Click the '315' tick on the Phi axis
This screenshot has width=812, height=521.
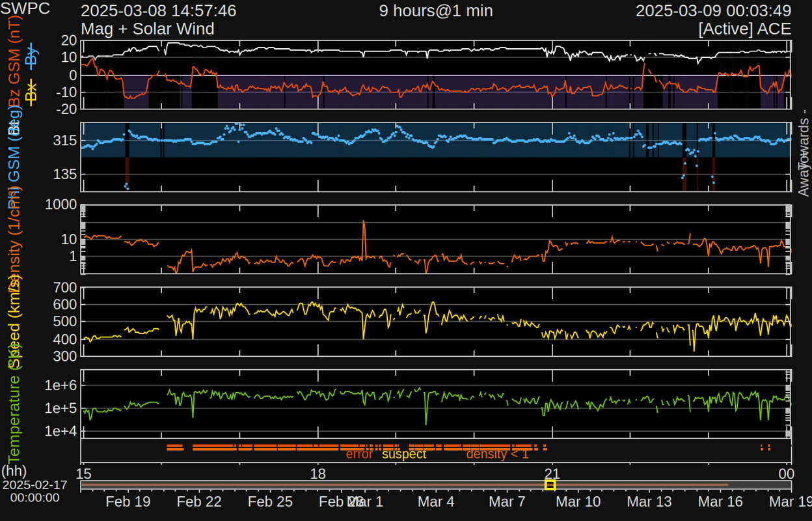66,141
